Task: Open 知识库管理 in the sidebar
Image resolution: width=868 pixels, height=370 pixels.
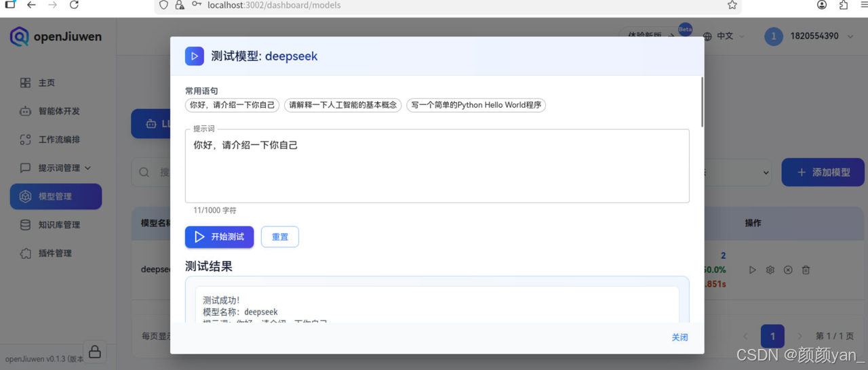Action: [x=56, y=225]
